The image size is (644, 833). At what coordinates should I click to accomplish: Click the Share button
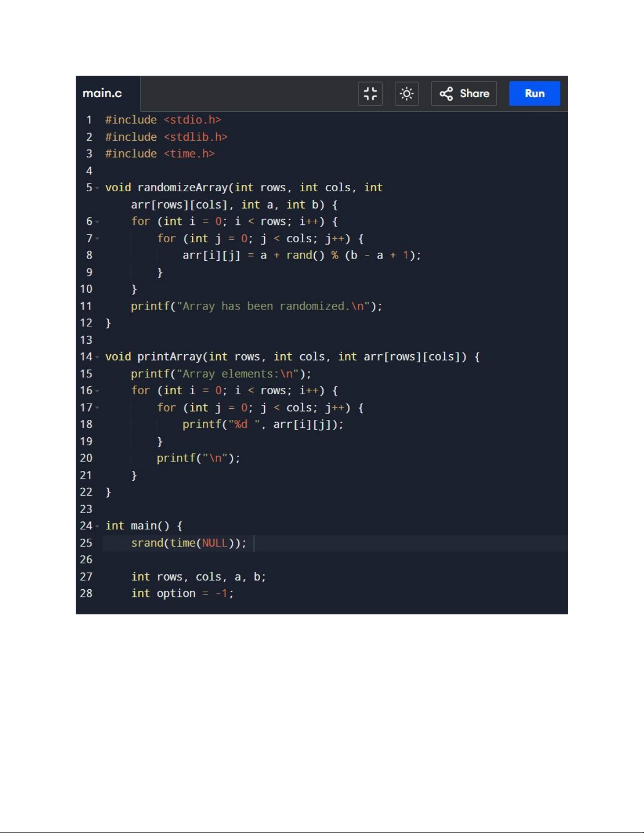click(464, 94)
